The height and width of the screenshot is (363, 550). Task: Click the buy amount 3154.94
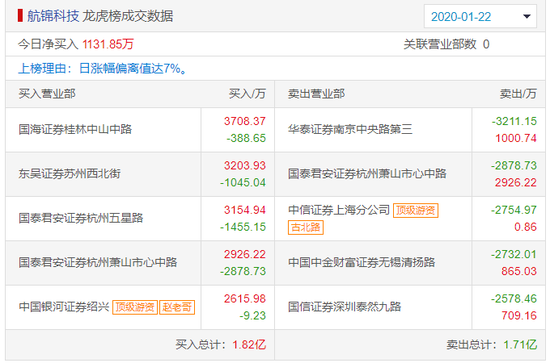click(245, 210)
